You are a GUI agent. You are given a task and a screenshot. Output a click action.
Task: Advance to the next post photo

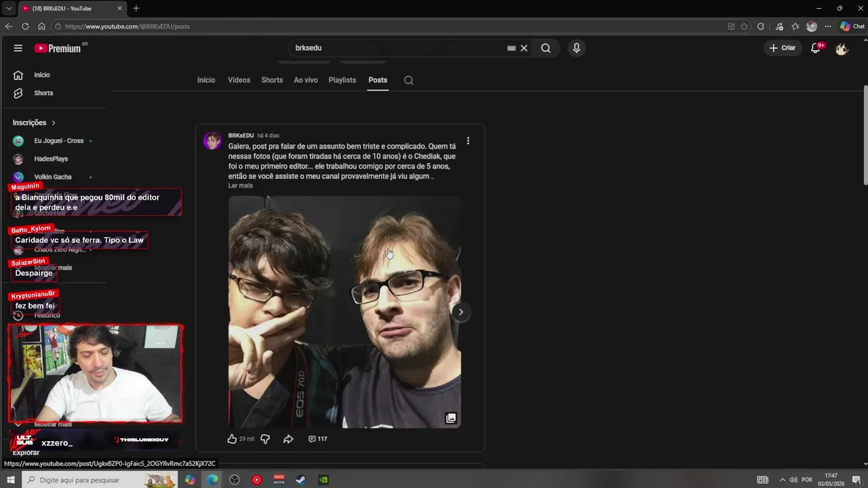coord(460,312)
